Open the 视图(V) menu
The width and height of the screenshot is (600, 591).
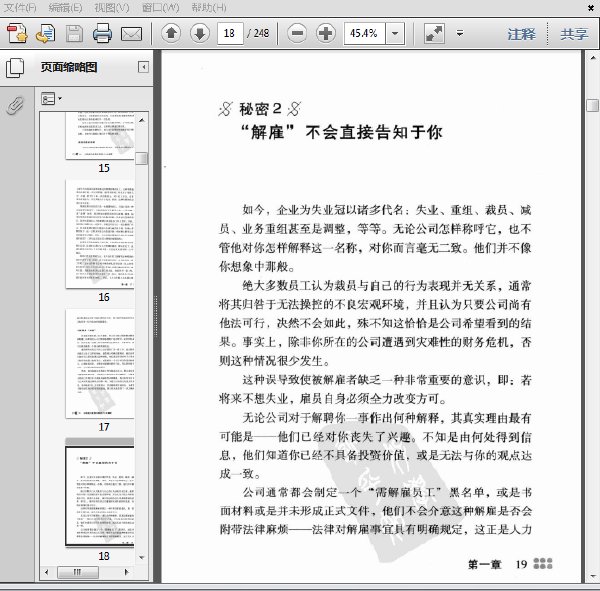(112, 7)
